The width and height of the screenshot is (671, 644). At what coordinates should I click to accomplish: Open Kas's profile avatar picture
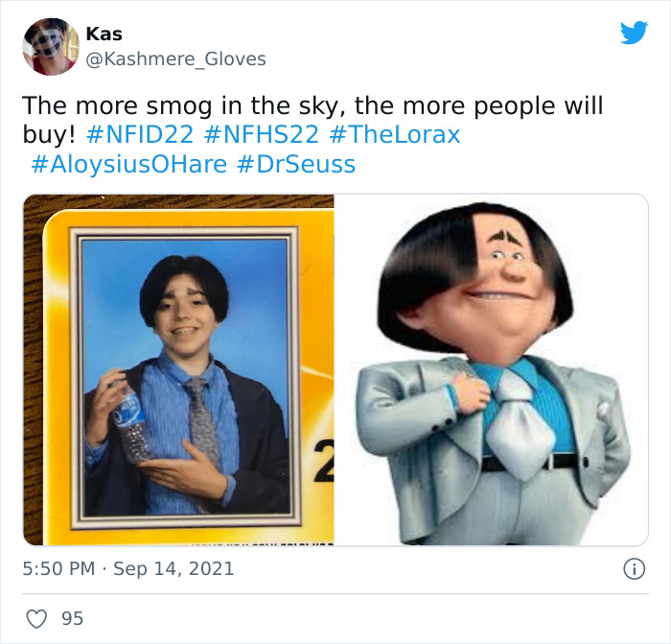coord(51,47)
